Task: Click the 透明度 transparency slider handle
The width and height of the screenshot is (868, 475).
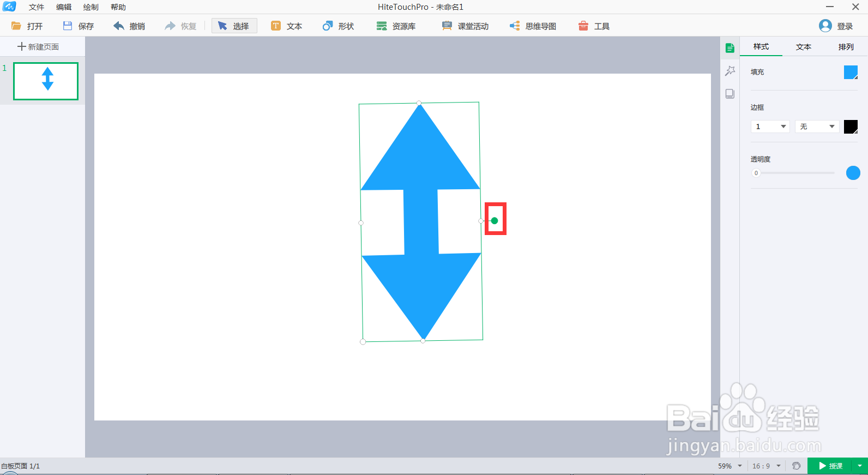Action: click(756, 173)
